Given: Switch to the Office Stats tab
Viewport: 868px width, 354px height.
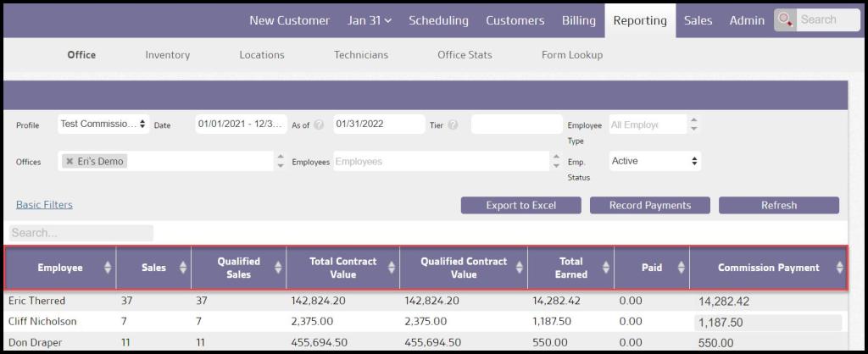Looking at the screenshot, I should tap(465, 55).
